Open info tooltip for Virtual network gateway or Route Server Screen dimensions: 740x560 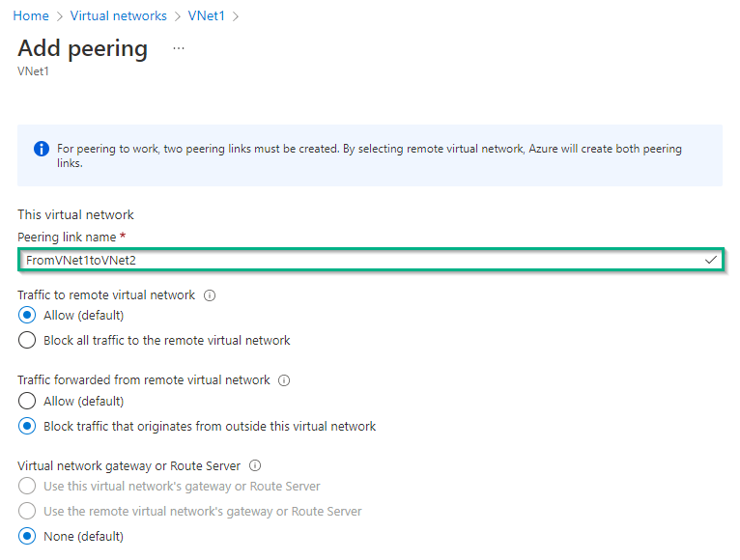tap(255, 465)
